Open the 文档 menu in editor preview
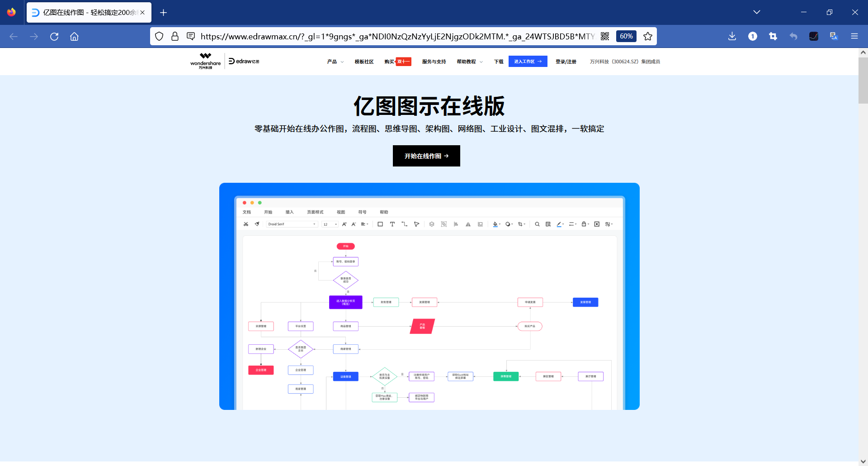This screenshot has width=868, height=466. coord(246,212)
